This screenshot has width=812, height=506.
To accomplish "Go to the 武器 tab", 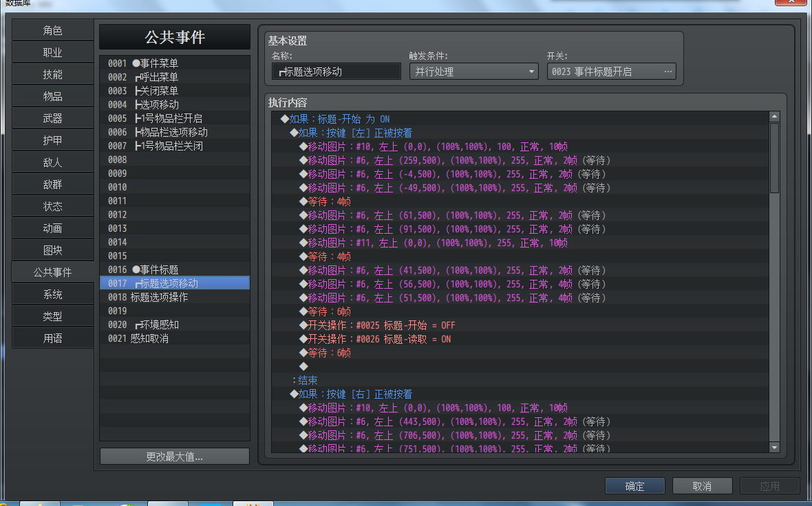I will (x=52, y=118).
